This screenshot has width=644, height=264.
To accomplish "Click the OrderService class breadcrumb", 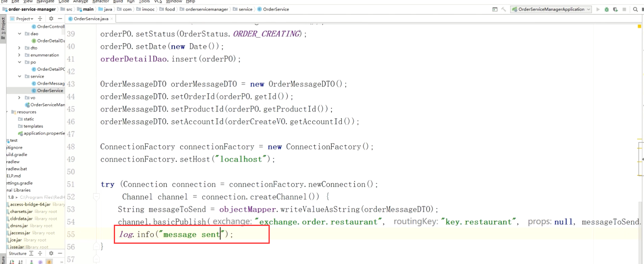I will click(273, 9).
